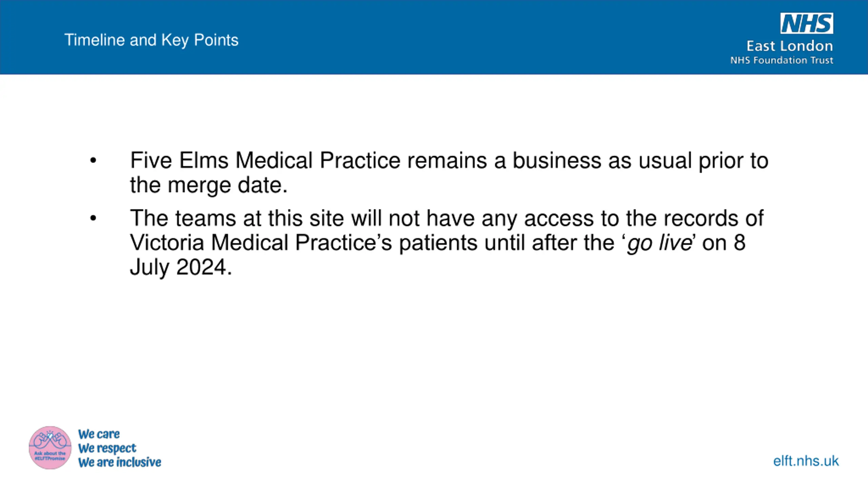Click the second bullet point marker
This screenshot has width=868, height=488.
tap(93, 218)
